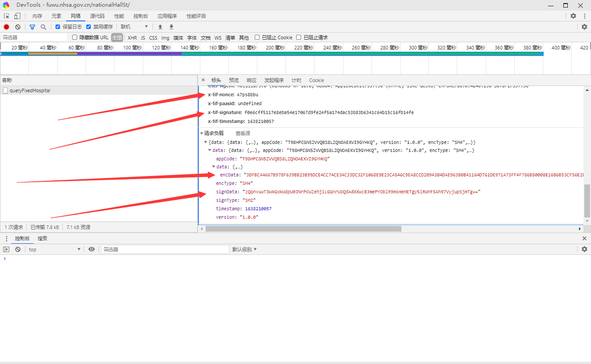Click the vertical scrollbar in headers pane

coord(587,200)
